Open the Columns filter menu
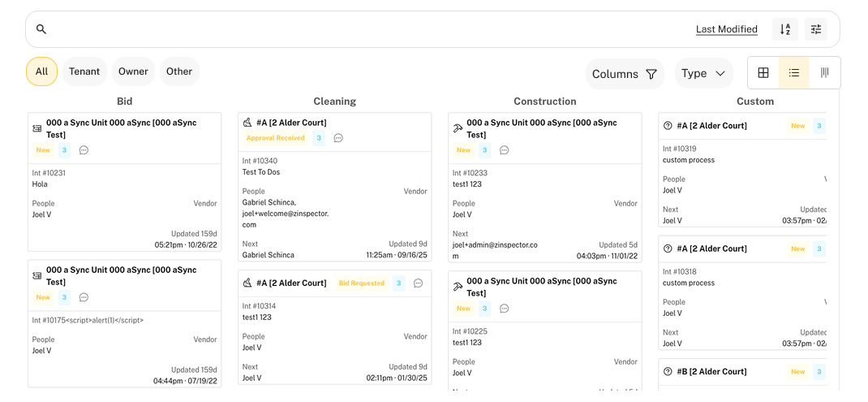Screen dimensions: 868x402 624,74
